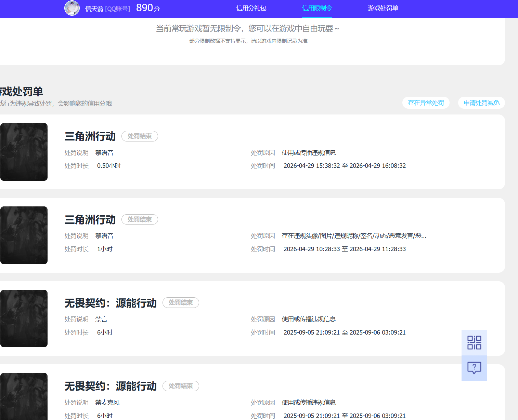Click the 申请处罚减免 button
The height and width of the screenshot is (420, 518).
pos(481,103)
